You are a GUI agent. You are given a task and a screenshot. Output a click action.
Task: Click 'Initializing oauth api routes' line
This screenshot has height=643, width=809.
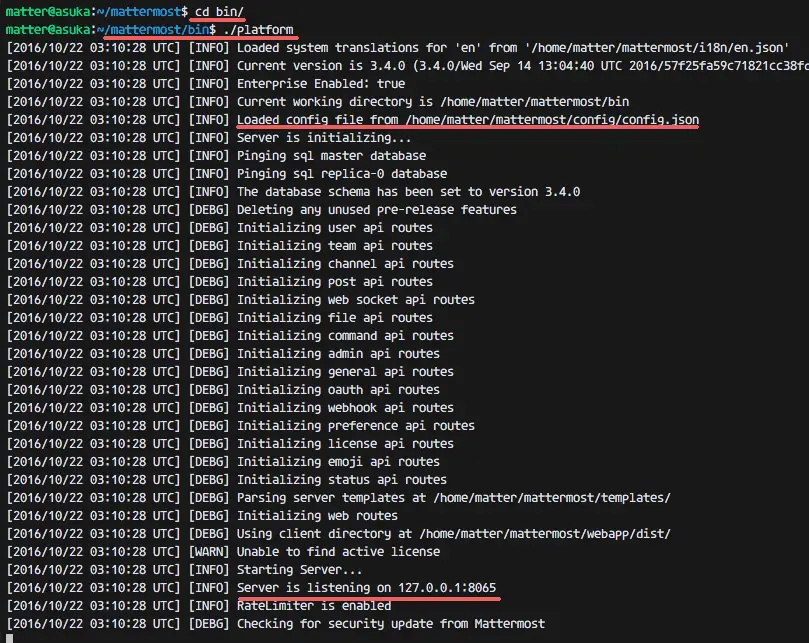pyautogui.click(x=338, y=390)
